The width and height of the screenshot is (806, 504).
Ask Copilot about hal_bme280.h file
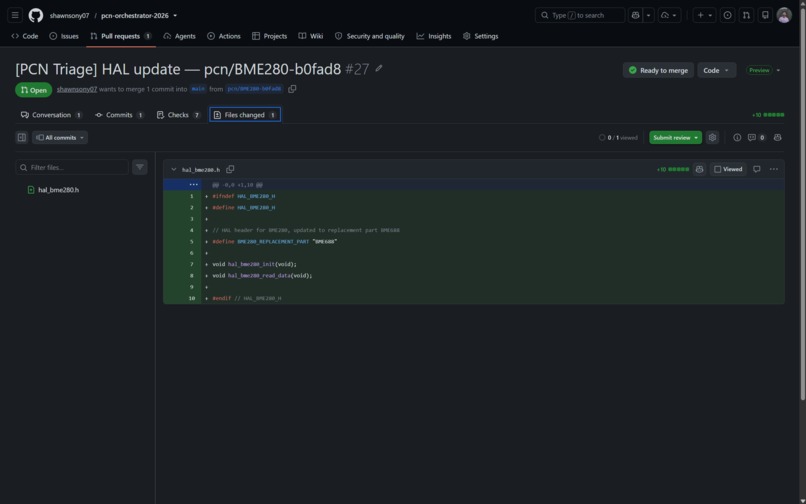point(700,169)
